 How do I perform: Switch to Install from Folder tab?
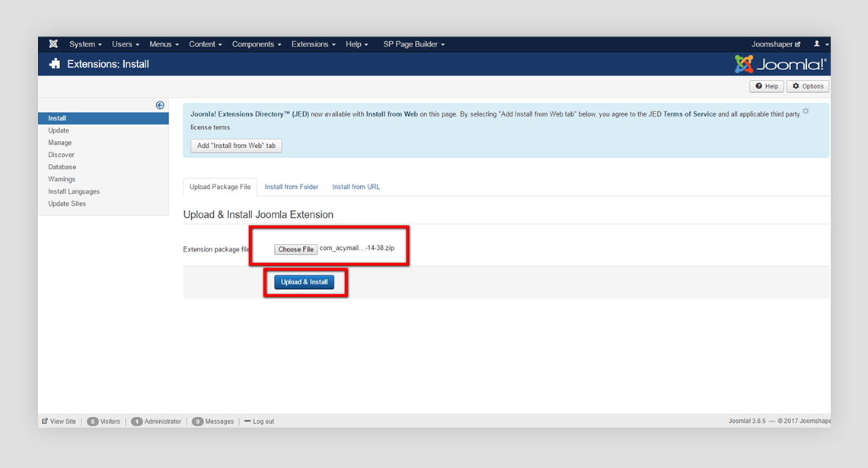point(291,188)
